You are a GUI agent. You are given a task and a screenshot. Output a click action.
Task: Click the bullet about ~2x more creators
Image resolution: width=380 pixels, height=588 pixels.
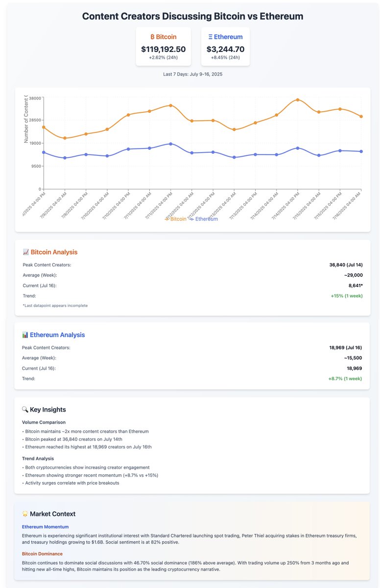tap(85, 431)
